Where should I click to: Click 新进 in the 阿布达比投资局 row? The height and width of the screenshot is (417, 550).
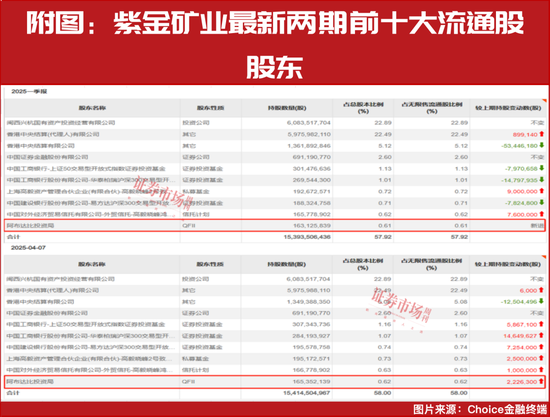tap(537, 226)
